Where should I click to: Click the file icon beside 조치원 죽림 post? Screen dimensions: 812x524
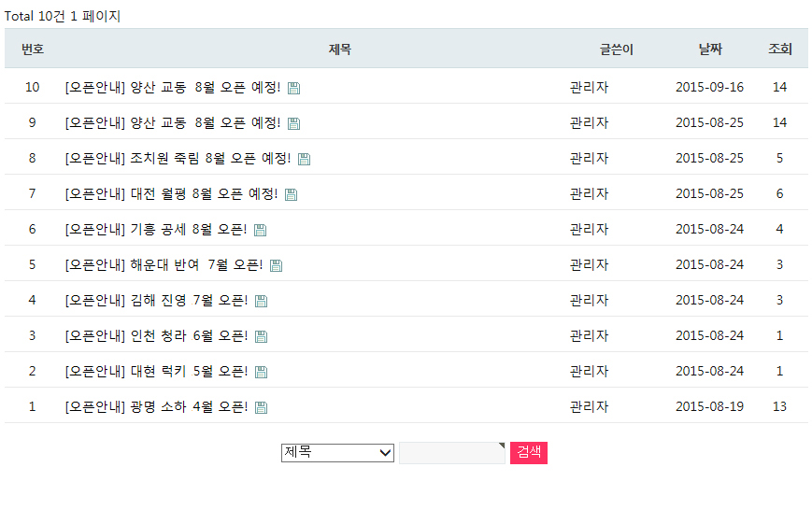pyautogui.click(x=304, y=159)
